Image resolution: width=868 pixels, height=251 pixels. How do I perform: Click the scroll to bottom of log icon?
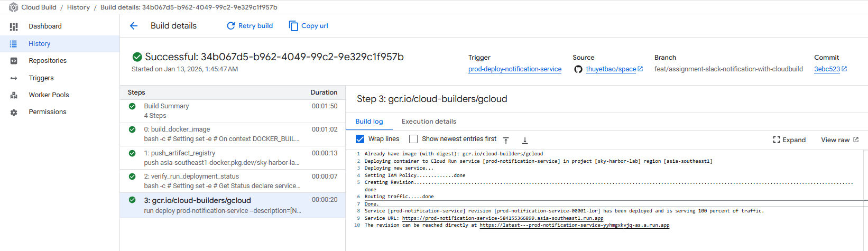point(525,140)
